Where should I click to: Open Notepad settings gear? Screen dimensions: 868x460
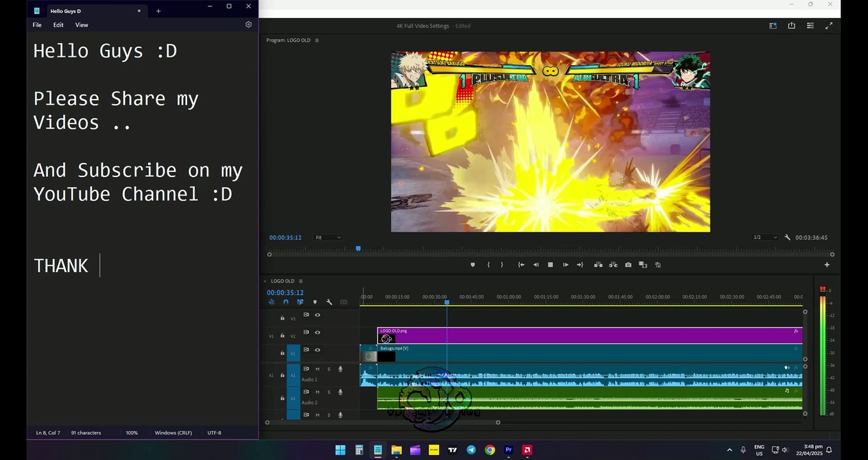[248, 25]
